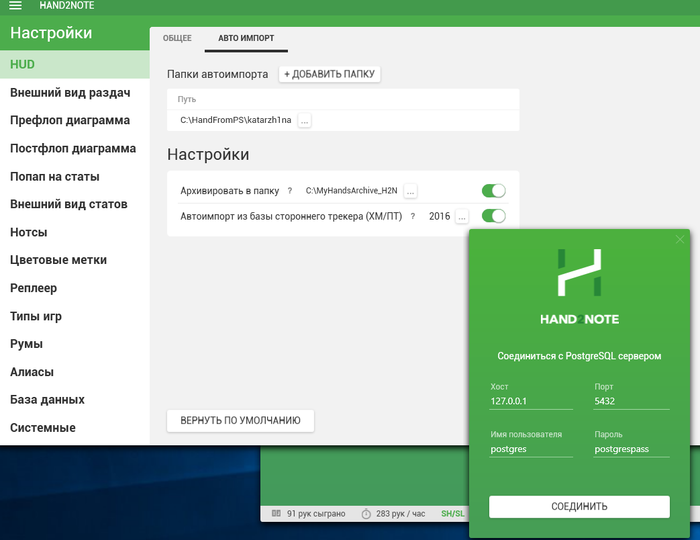Click the Пароль field

[x=631, y=449]
